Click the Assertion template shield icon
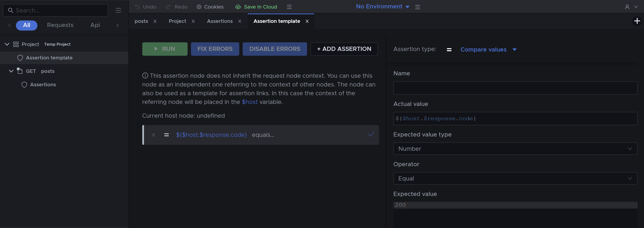This screenshot has width=644, height=228. 20,58
